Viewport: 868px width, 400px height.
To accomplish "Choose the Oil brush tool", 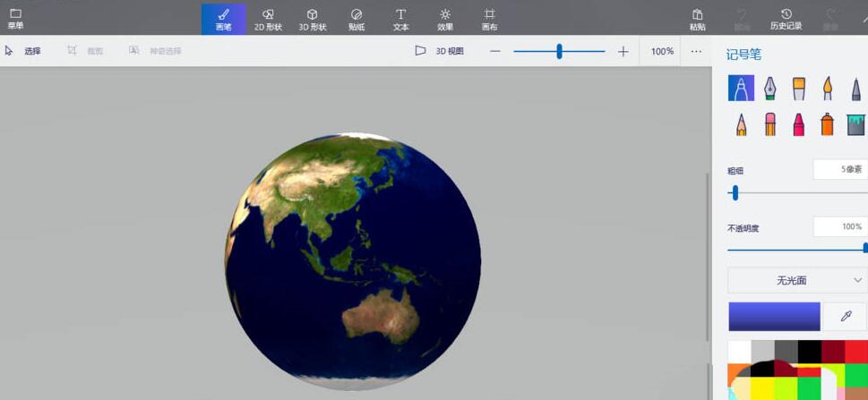I will (798, 88).
